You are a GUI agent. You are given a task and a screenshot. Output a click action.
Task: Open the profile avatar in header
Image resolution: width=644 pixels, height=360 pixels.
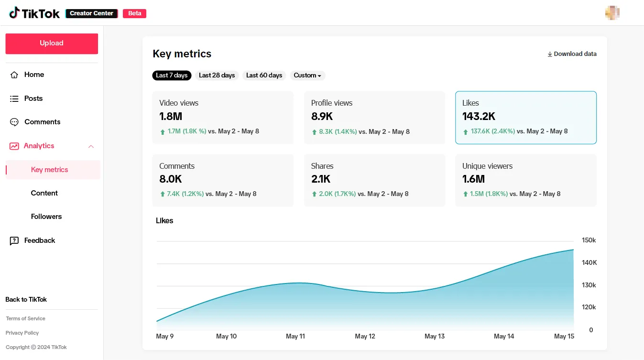(612, 13)
